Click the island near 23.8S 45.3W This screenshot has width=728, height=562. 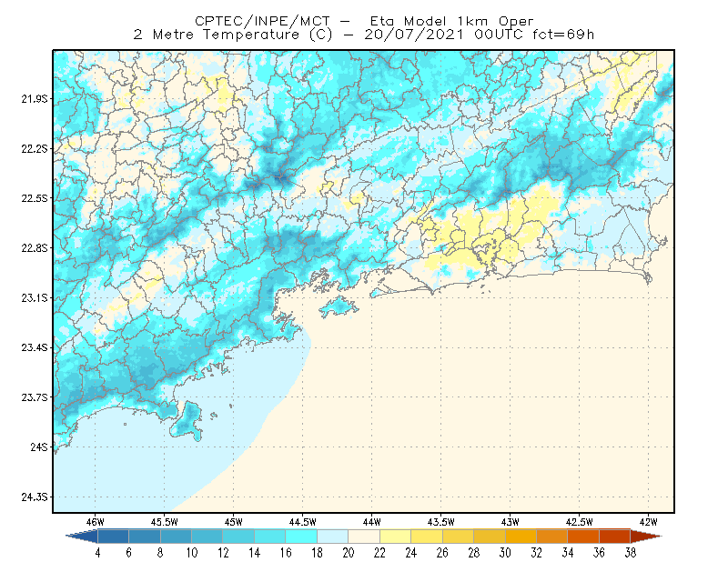coord(187,422)
